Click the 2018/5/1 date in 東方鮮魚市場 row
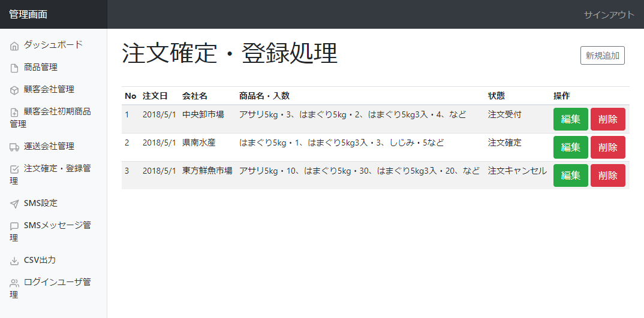 [x=160, y=171]
